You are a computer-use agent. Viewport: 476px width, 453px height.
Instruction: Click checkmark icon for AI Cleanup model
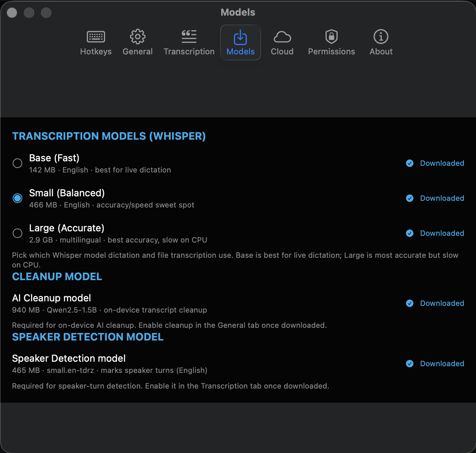(x=410, y=303)
